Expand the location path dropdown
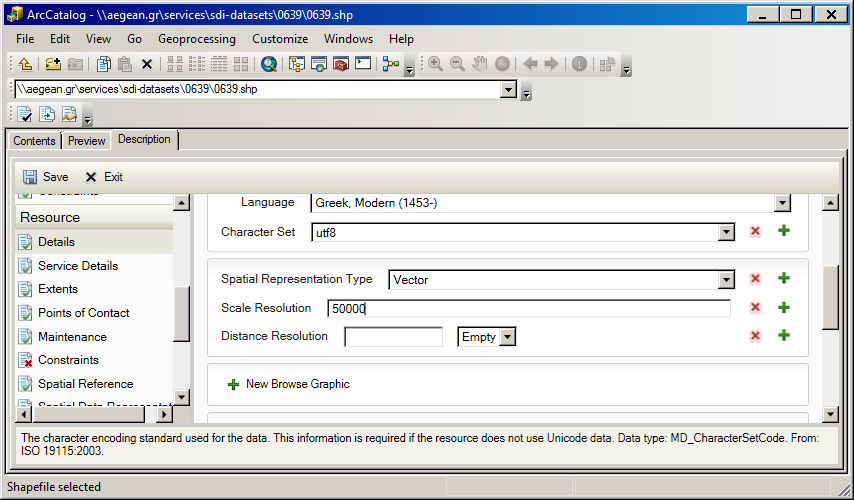Screen dimensions: 854x500 tap(508, 89)
